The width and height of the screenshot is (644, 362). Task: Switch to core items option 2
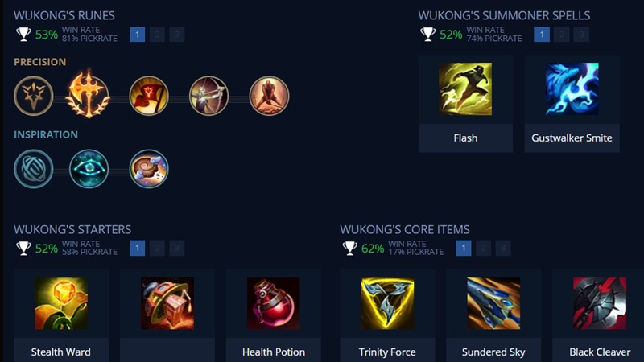click(484, 248)
